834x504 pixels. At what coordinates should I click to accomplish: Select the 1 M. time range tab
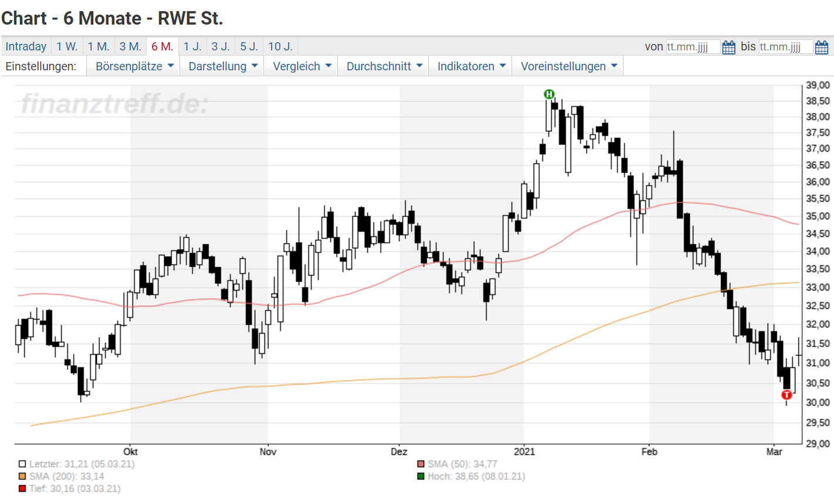99,46
